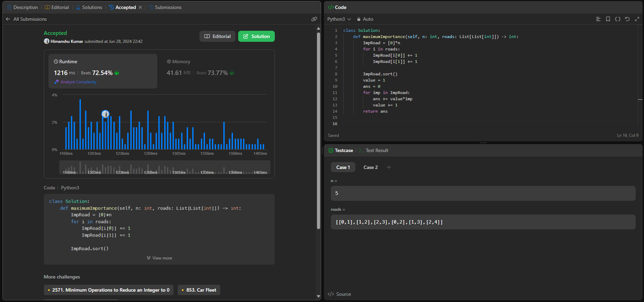Expand code with View more
644x302 pixels.
pyautogui.click(x=159, y=258)
